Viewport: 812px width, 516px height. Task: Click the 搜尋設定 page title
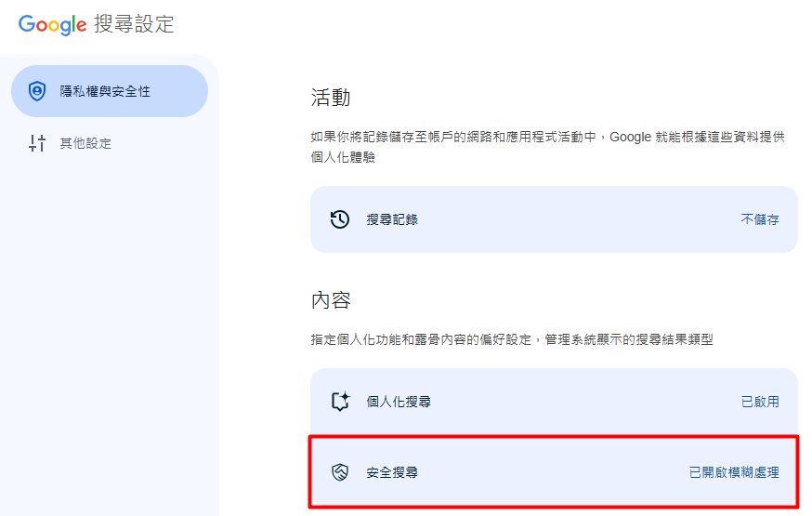point(134,24)
